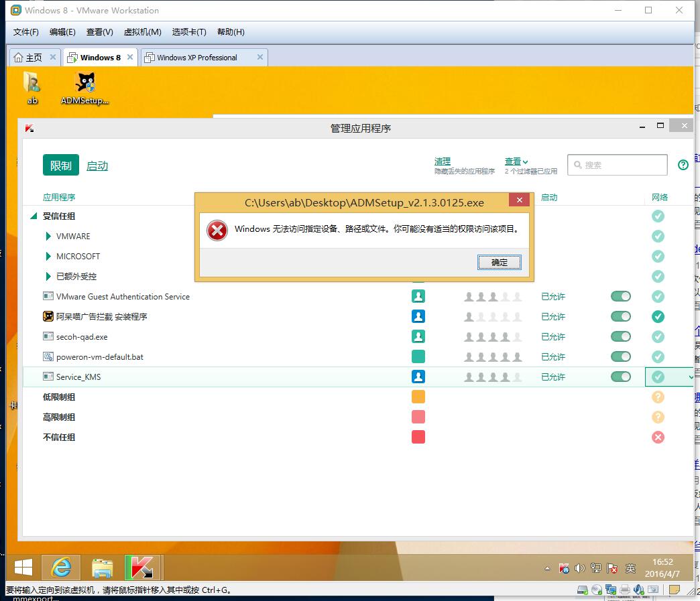Click the orange swatch for 低限制组
The height and width of the screenshot is (601, 700).
click(x=418, y=397)
